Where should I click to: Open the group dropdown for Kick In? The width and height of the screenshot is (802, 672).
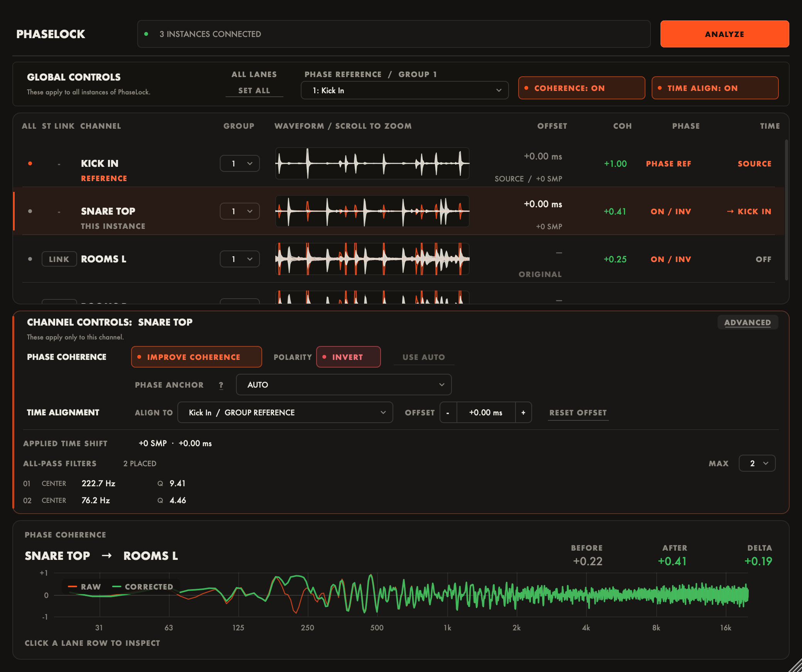(x=239, y=163)
